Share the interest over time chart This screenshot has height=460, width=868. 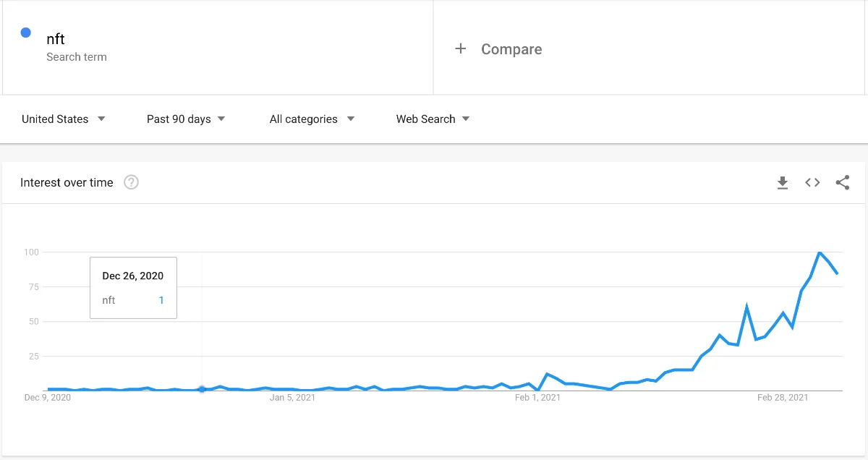coord(843,183)
